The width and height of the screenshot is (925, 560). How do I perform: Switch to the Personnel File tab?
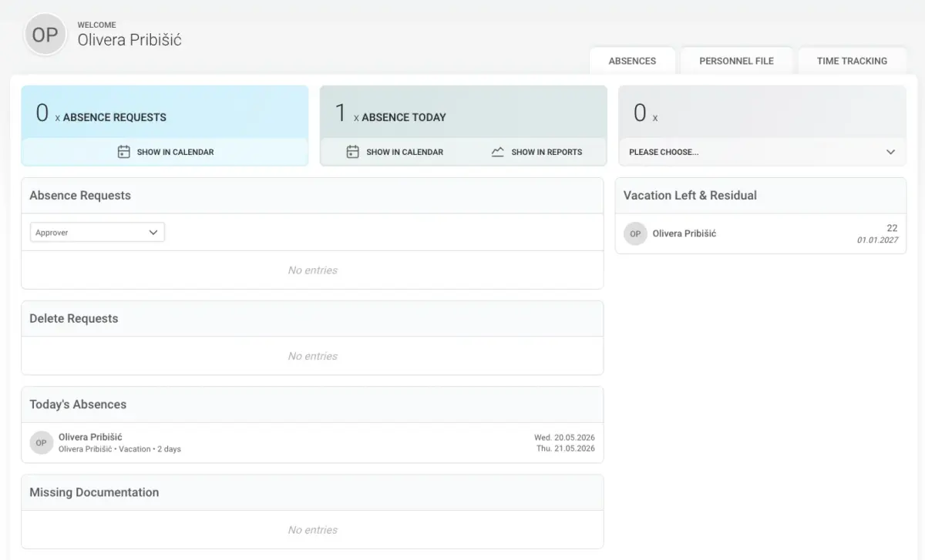click(x=736, y=61)
